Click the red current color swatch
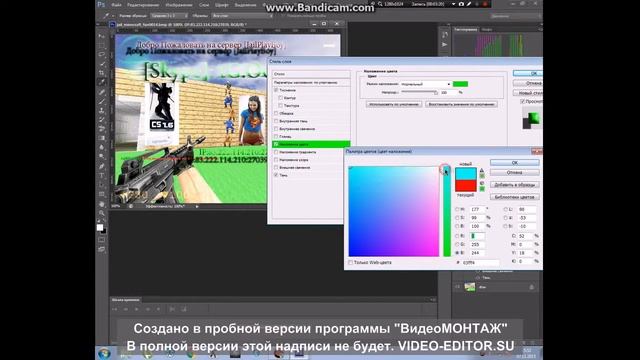Screen dimensions: 640x360 (466, 186)
